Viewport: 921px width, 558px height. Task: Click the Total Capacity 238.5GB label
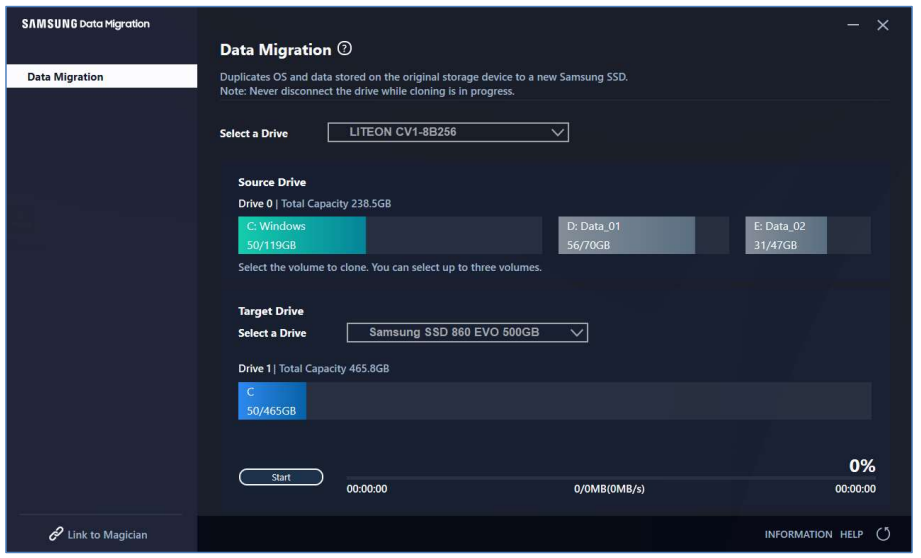tap(336, 204)
